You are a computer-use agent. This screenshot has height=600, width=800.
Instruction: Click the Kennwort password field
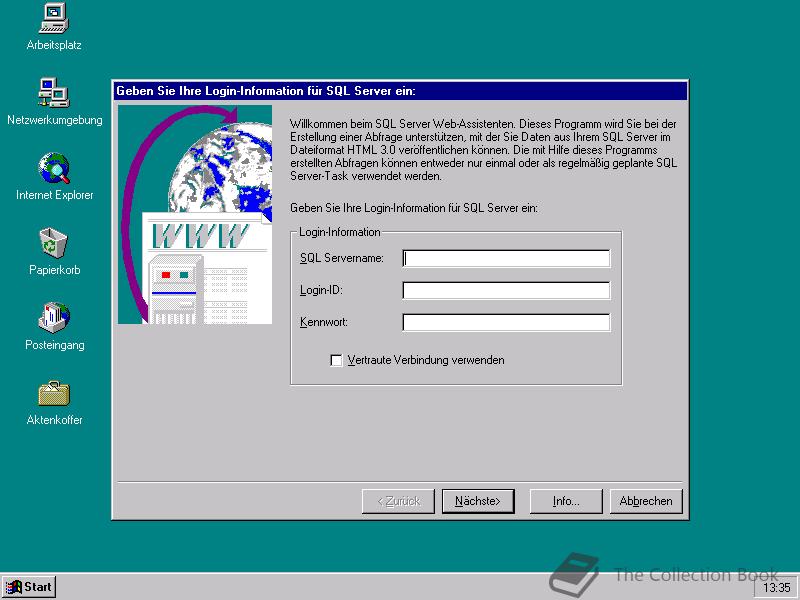[x=506, y=322]
